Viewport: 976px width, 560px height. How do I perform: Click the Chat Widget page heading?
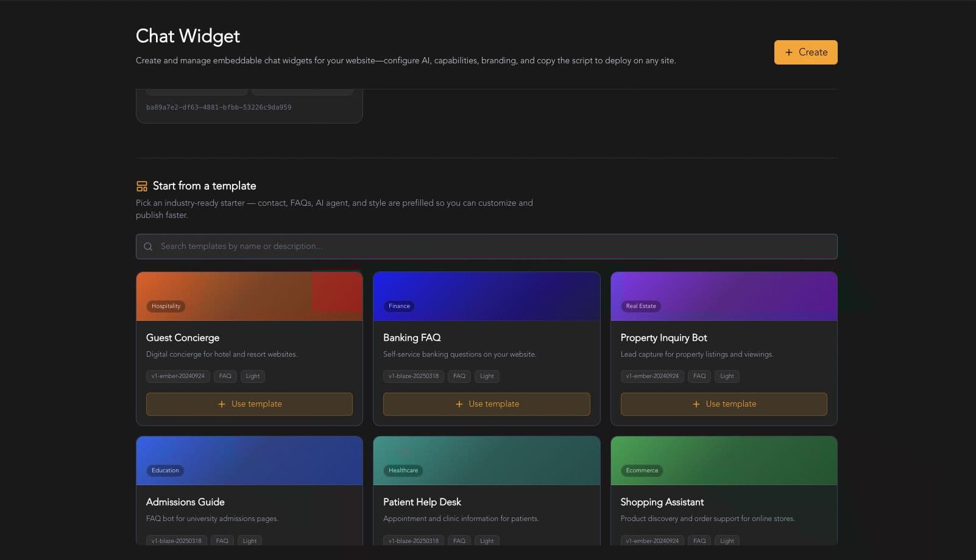188,37
